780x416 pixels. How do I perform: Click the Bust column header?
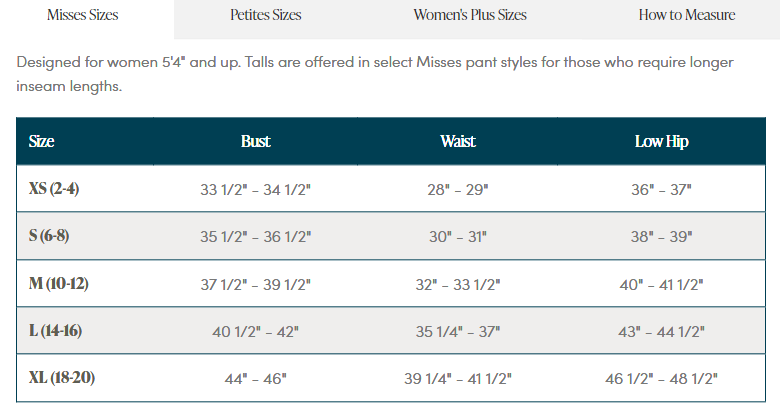(x=256, y=141)
